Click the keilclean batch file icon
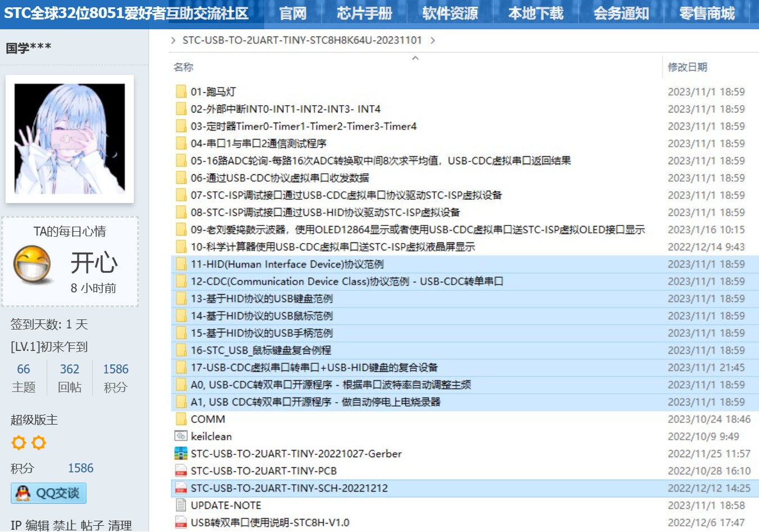This screenshot has height=532, width=759. (x=181, y=436)
